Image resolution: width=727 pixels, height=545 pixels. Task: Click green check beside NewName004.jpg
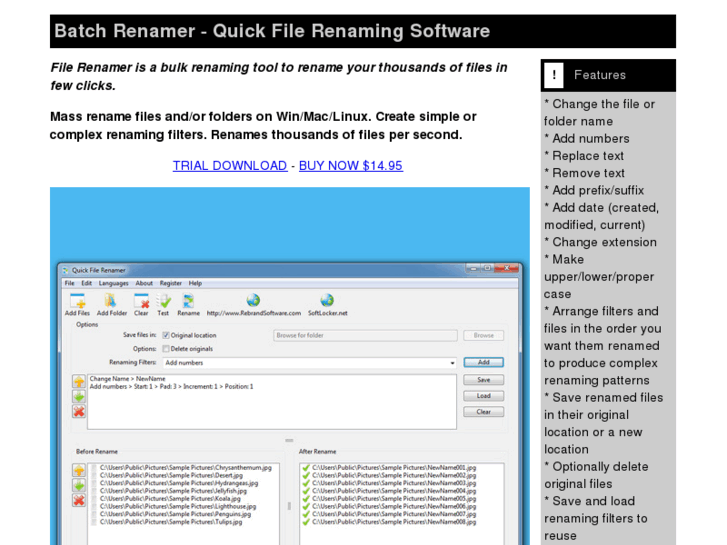point(306,491)
